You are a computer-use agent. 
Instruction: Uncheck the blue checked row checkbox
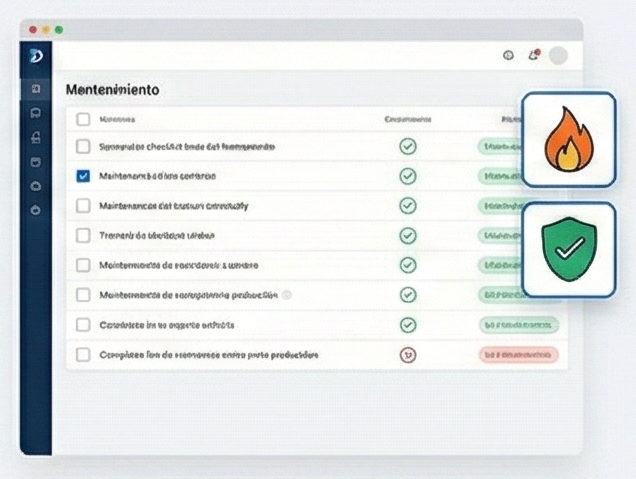tap(83, 176)
